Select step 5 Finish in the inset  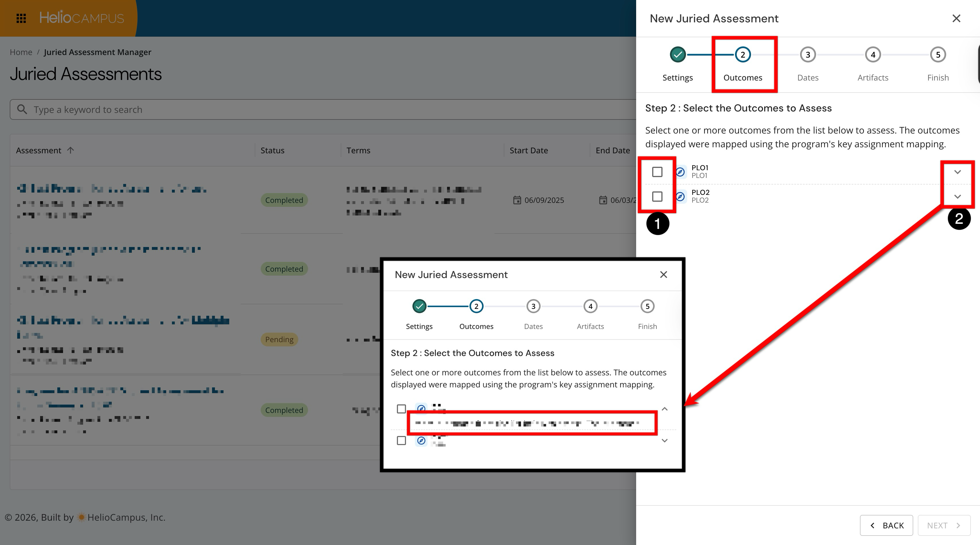pos(648,306)
